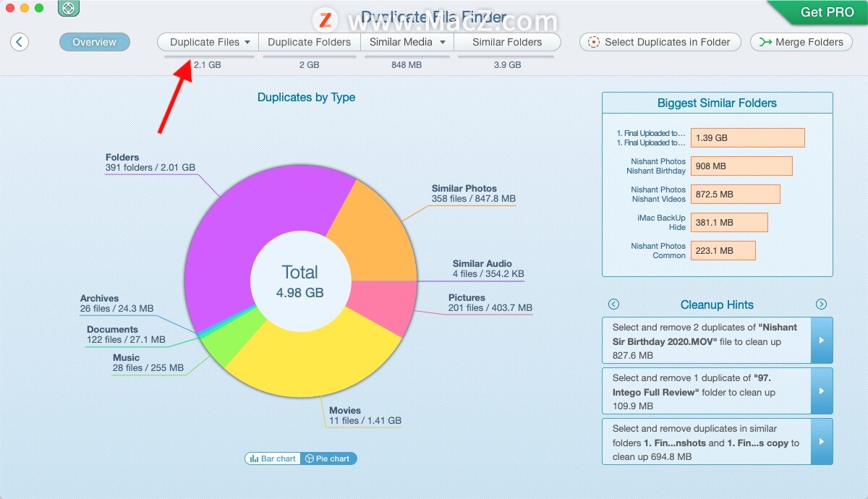
Task: Click the Cleanup Hints heading
Action: coord(717,304)
